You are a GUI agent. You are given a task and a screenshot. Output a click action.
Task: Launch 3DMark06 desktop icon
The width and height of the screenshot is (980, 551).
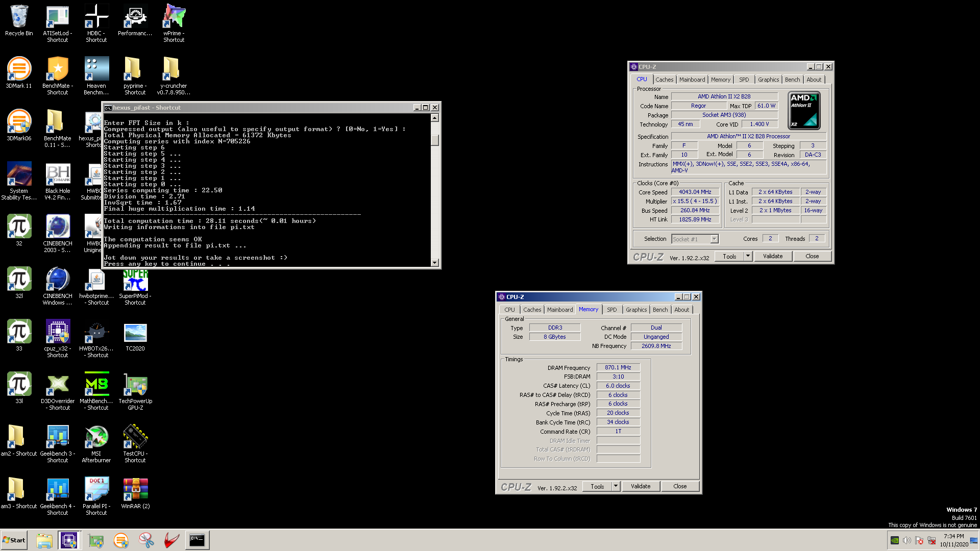tap(19, 126)
